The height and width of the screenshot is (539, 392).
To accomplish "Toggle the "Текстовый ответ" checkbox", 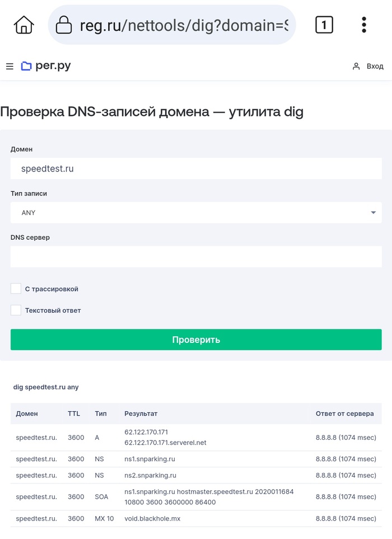I will tap(16, 310).
